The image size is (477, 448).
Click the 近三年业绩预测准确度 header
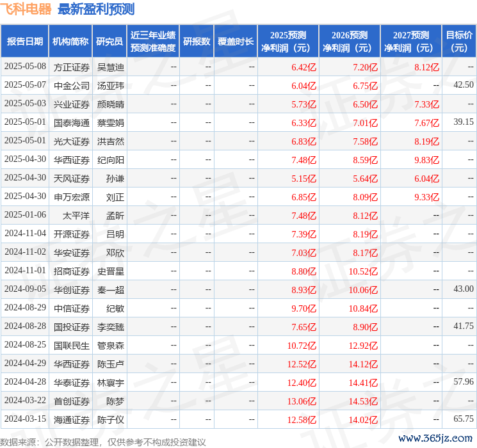click(x=153, y=42)
